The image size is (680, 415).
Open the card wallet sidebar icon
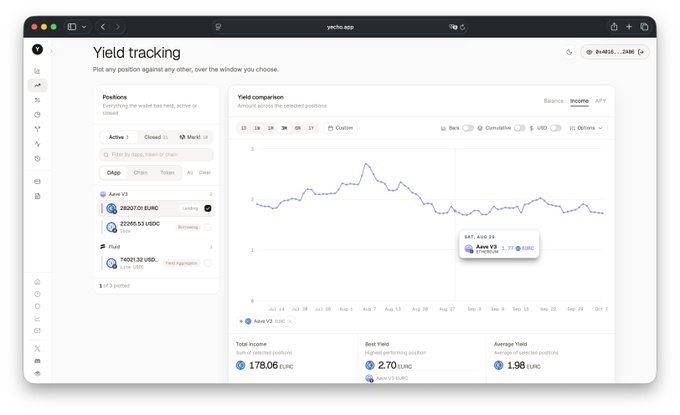point(37,182)
